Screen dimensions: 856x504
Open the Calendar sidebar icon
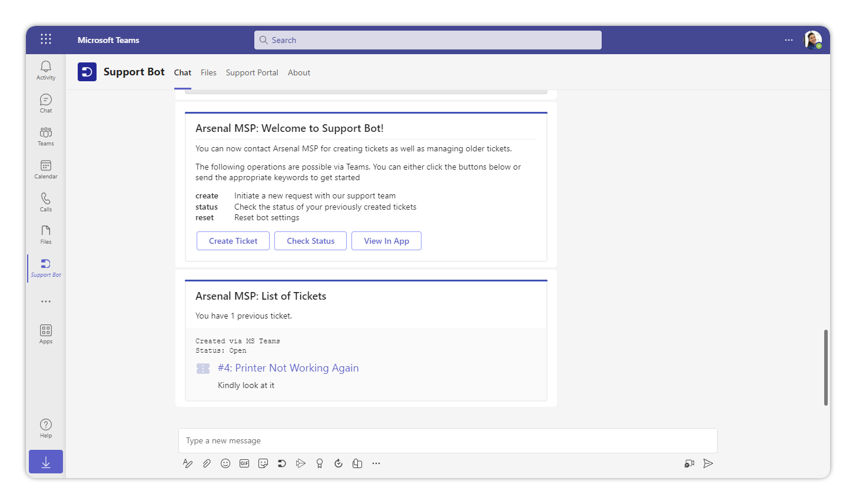coord(46,169)
